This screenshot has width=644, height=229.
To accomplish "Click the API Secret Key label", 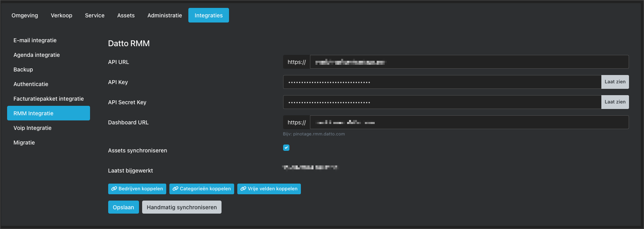I will (127, 102).
